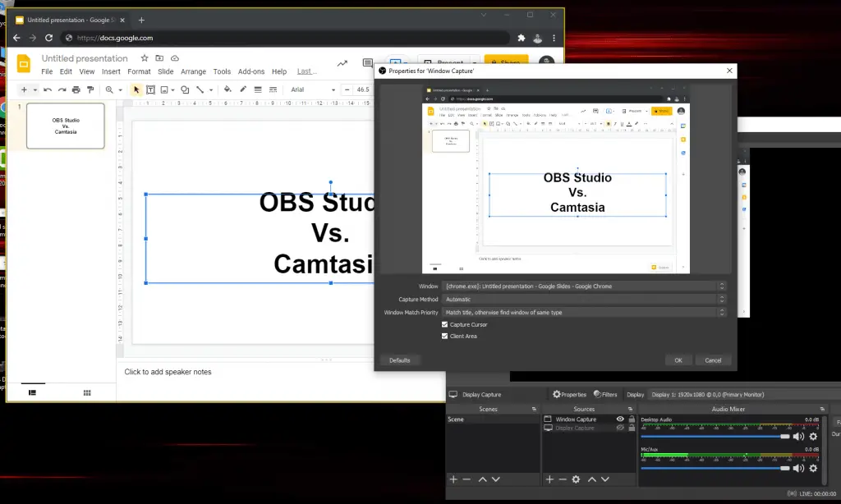This screenshot has width=841, height=504.
Task: Open the Add-ons menu in Slides
Action: click(251, 71)
